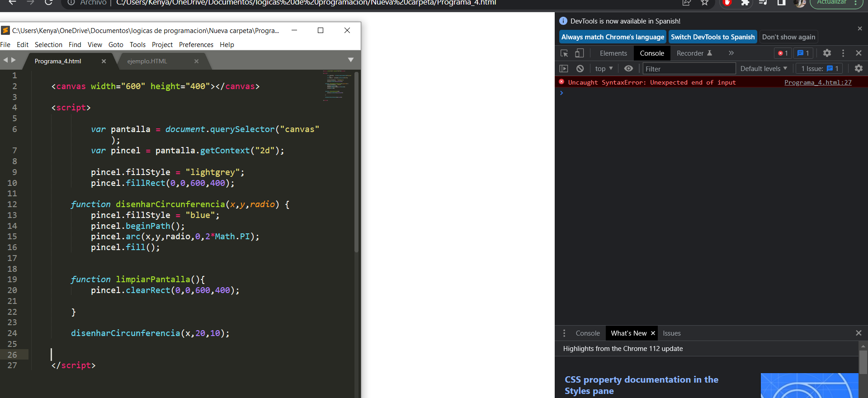The height and width of the screenshot is (398, 868).
Task: Open the View menu
Action: tap(95, 44)
